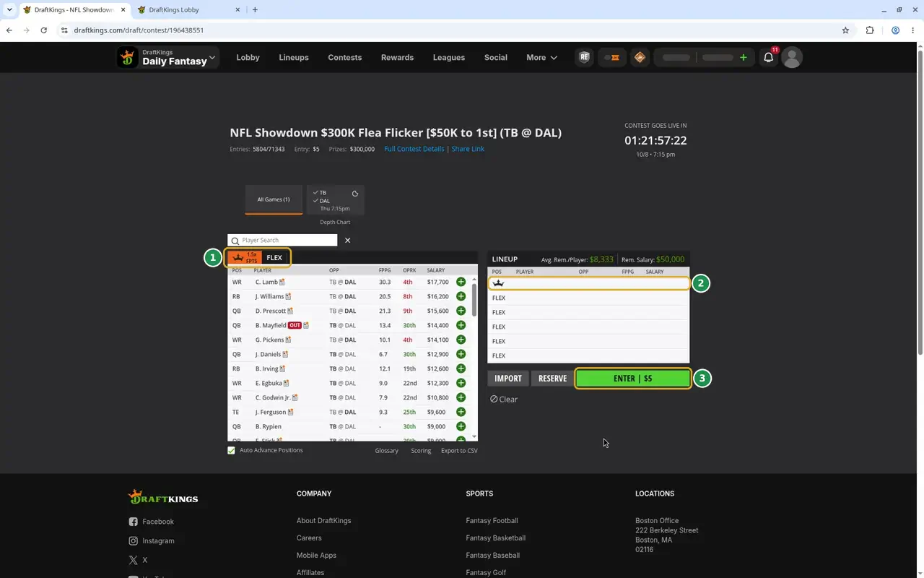
Task: Clear the current lineup
Action: coord(504,399)
